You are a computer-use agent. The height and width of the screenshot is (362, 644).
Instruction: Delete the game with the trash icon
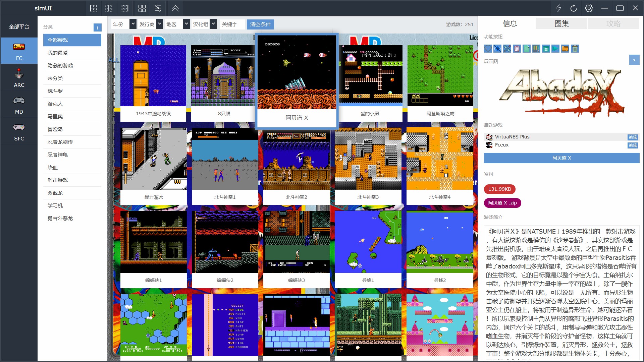[575, 49]
